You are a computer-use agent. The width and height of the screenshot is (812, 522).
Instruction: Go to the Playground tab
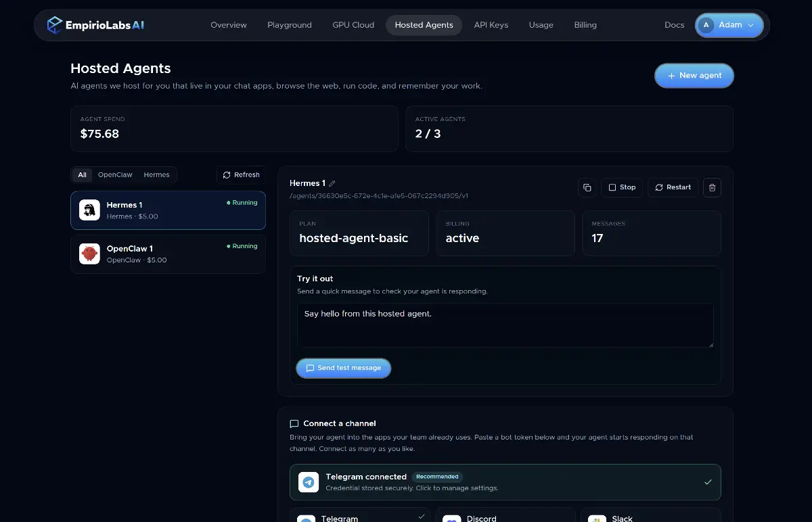290,25
